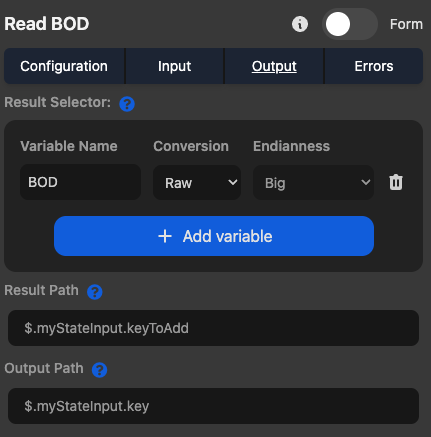Viewport: 431px width, 437px height.
Task: Open the Errors tab
Action: [x=374, y=66]
